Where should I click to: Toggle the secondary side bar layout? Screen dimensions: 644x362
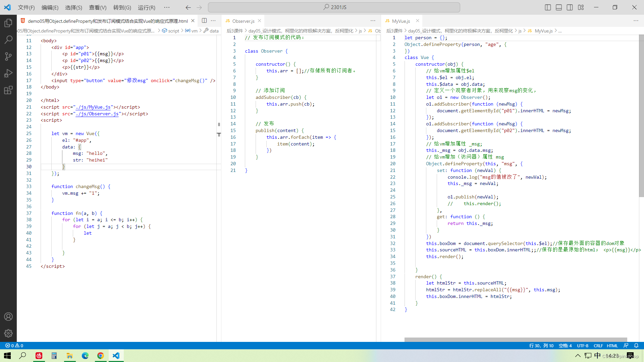click(x=570, y=7)
